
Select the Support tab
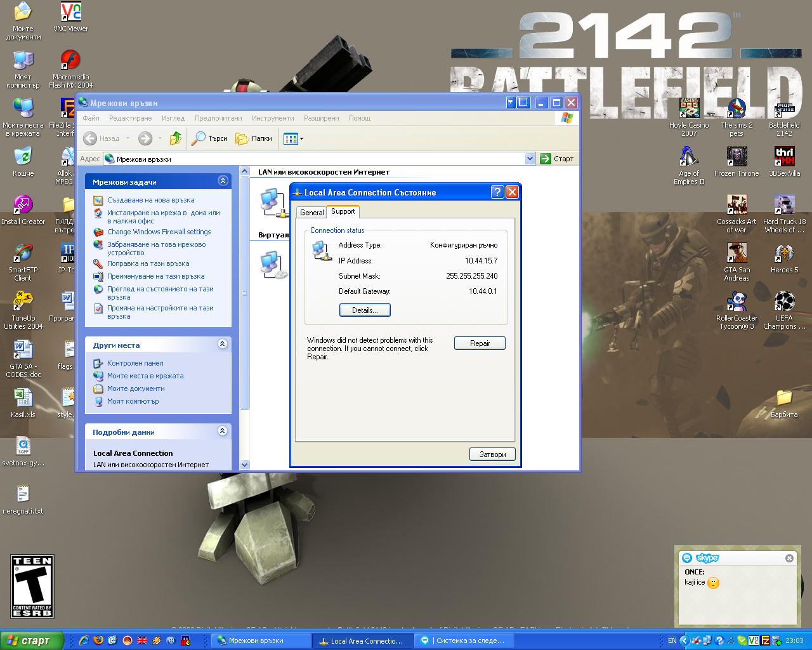pos(343,211)
